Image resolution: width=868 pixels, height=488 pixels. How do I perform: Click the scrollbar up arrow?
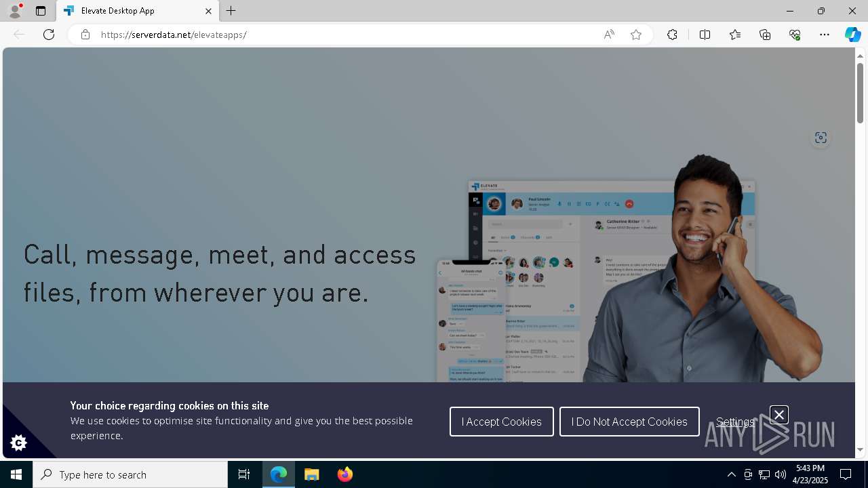click(860, 55)
